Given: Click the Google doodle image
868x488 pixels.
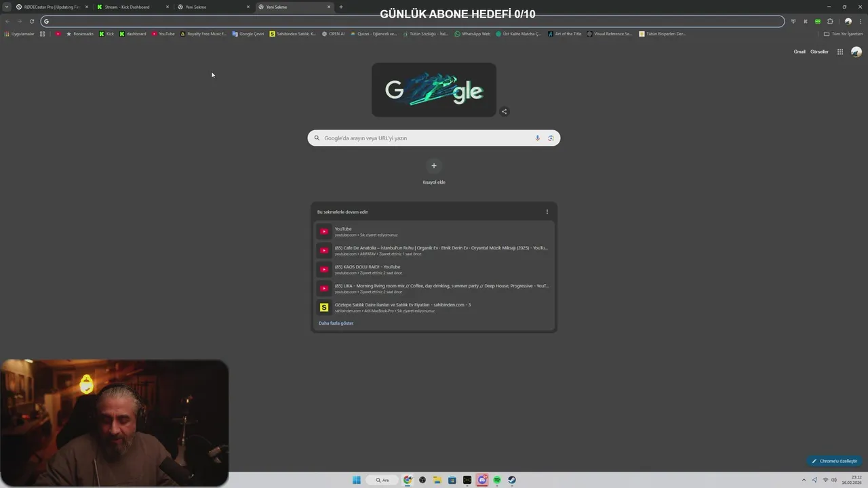Looking at the screenshot, I should tap(434, 89).
